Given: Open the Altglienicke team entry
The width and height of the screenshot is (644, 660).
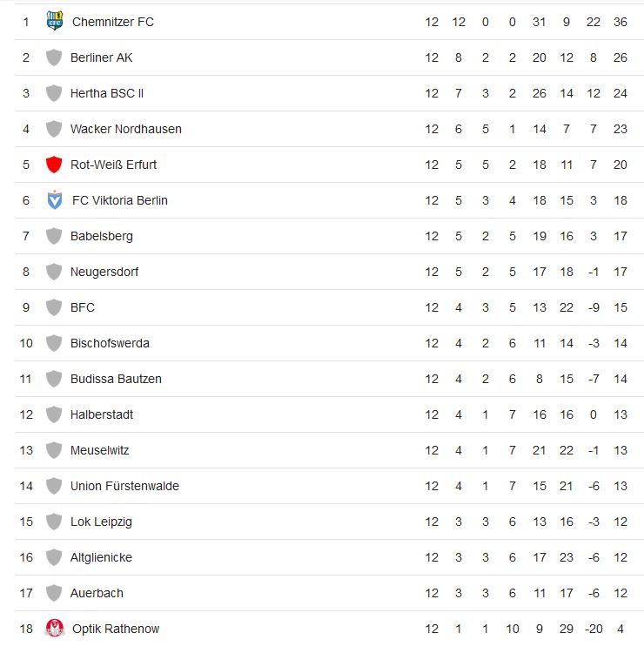Looking at the screenshot, I should click(101, 557).
